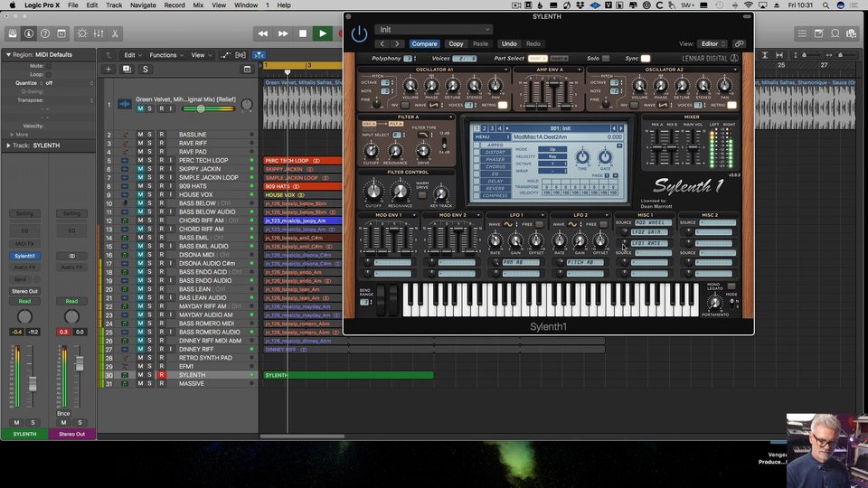Open the Loop Browser button at top right
868x488 pixels.
click(835, 33)
